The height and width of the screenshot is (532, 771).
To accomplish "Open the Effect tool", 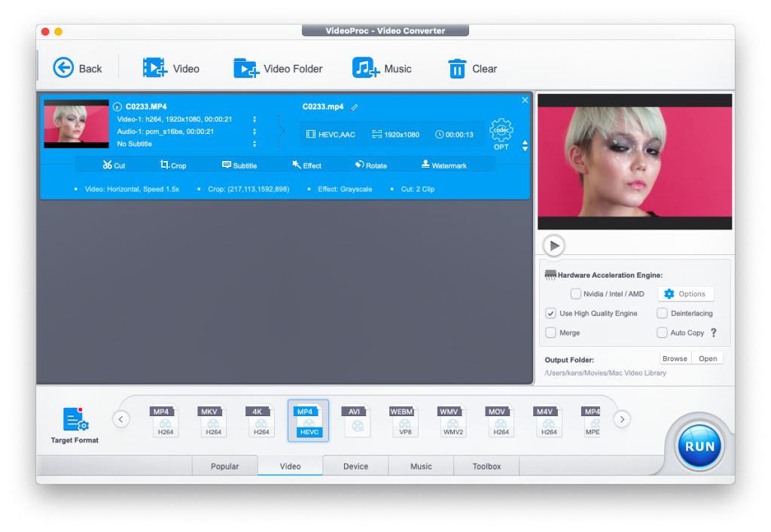I will click(306, 165).
